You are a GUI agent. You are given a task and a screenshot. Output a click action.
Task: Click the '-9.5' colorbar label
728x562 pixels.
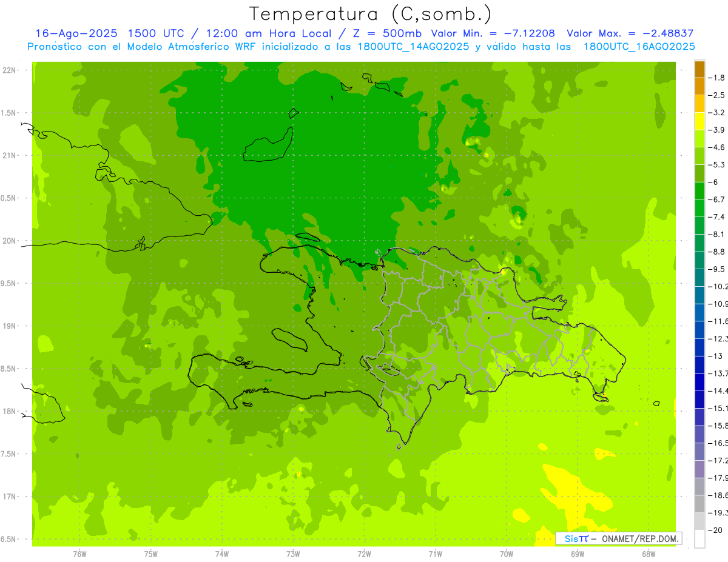point(717,269)
